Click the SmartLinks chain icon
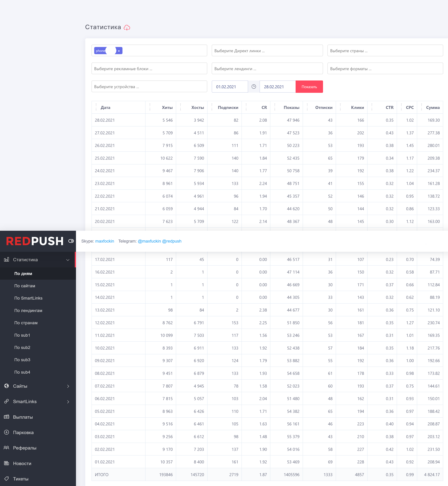 [x=7, y=401]
